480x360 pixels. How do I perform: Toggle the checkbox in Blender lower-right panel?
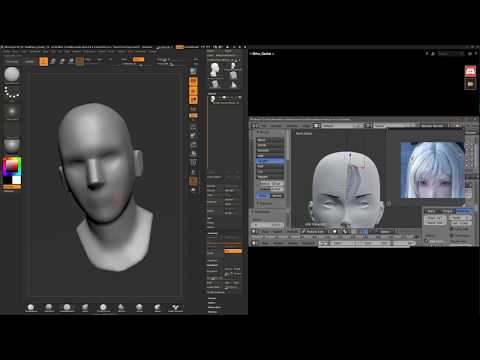click(x=426, y=241)
